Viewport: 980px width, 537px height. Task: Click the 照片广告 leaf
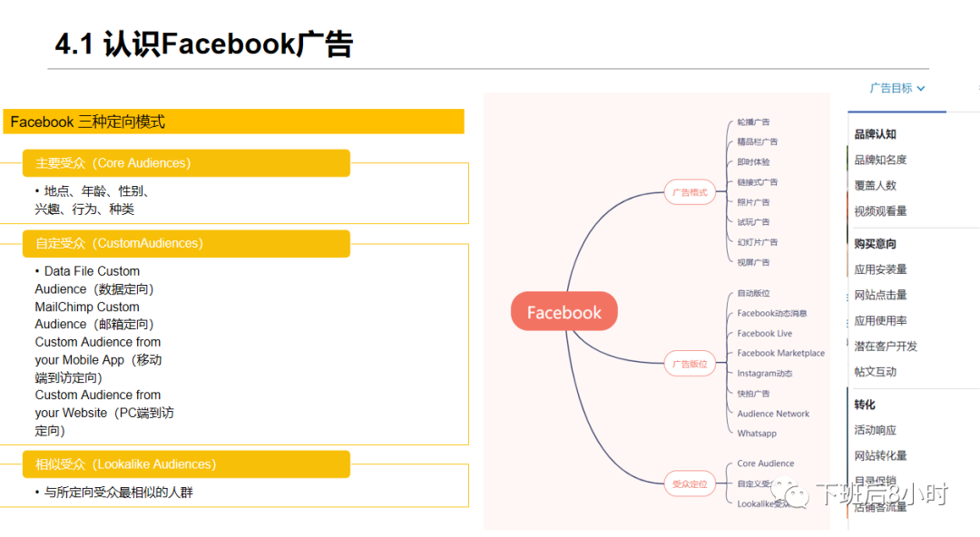pyautogui.click(x=753, y=202)
